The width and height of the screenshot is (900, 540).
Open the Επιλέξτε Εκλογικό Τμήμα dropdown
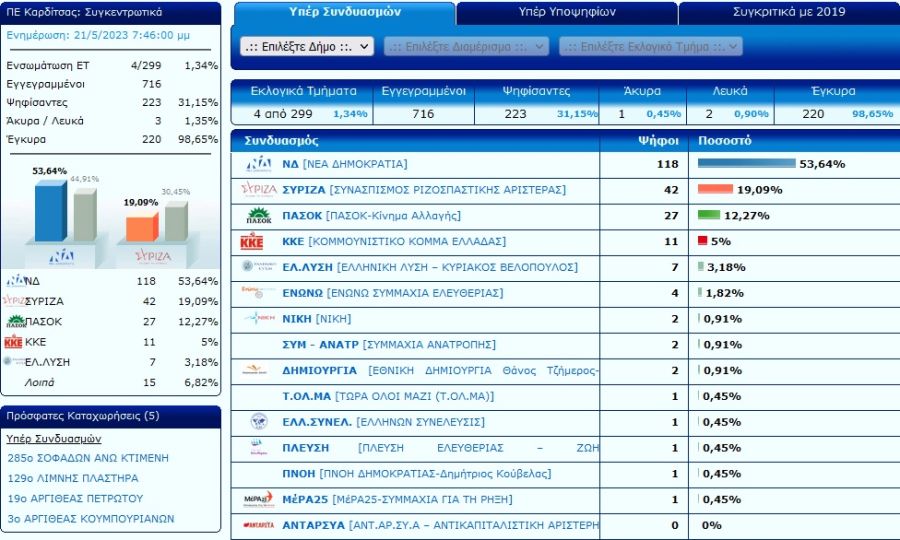tap(651, 46)
